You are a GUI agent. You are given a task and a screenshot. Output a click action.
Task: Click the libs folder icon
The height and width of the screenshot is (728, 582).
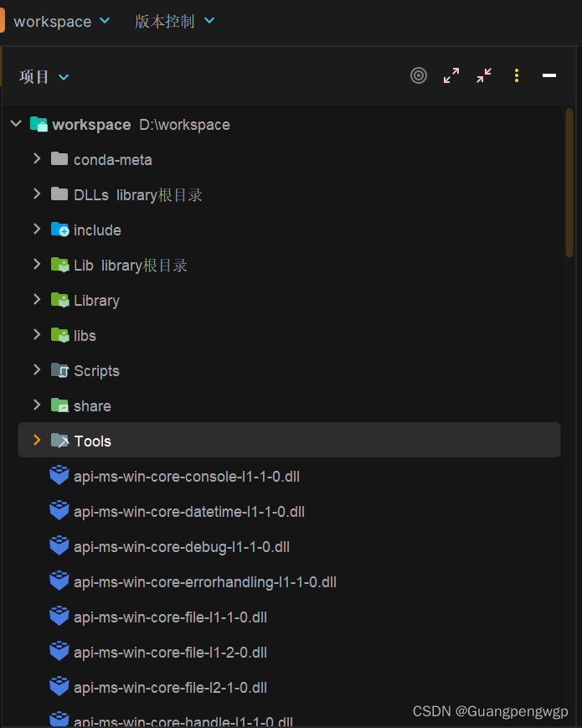point(59,335)
